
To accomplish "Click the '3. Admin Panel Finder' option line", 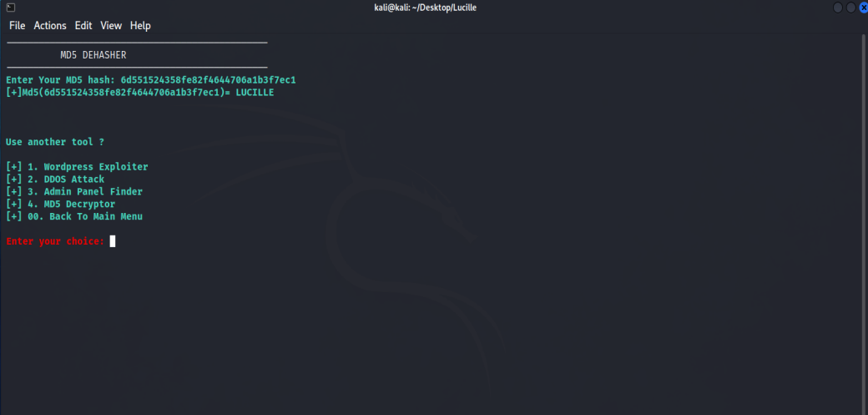I will (x=74, y=192).
